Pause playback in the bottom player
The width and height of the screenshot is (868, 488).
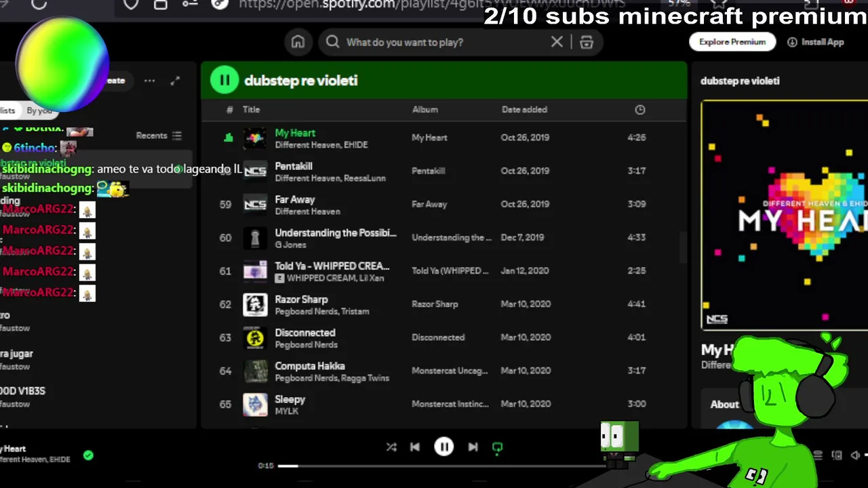coord(443,447)
